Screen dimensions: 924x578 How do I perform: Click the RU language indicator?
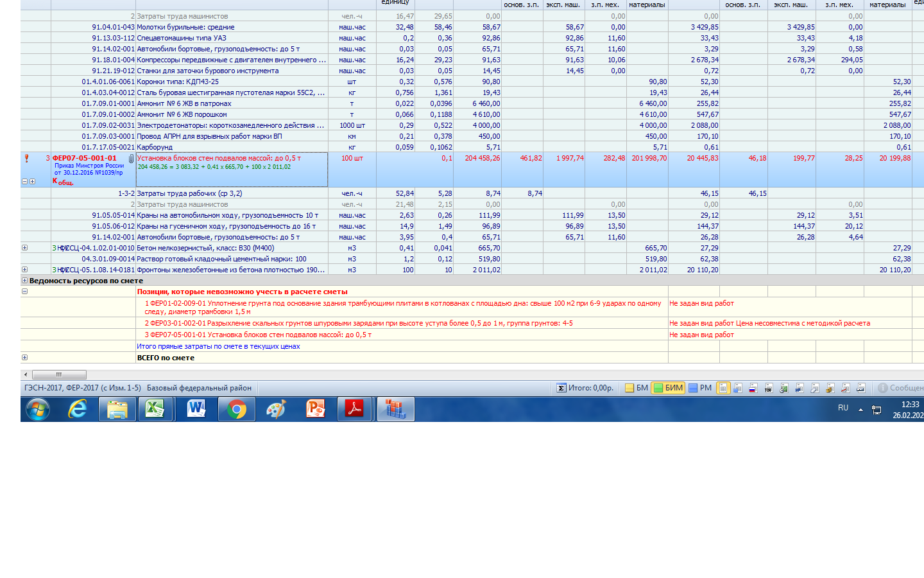click(x=843, y=408)
